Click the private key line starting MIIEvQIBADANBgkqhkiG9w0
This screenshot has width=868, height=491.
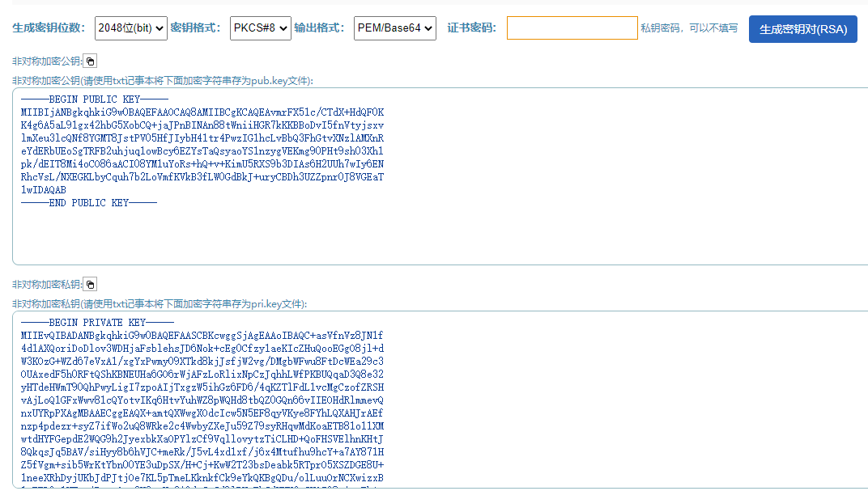[x=202, y=336]
